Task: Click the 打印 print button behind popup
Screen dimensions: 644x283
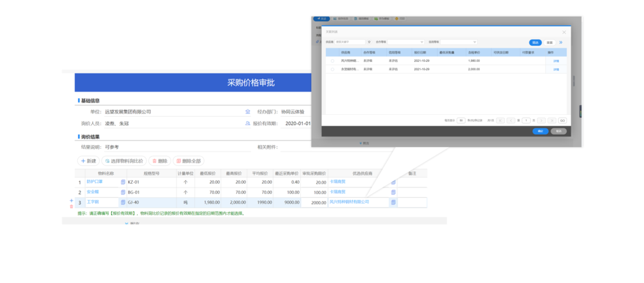Action: click(400, 19)
